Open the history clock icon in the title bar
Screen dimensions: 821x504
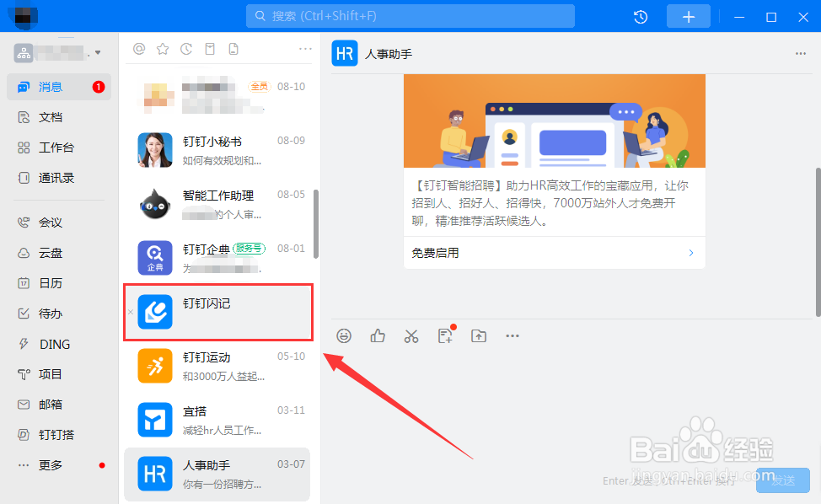[x=641, y=17]
